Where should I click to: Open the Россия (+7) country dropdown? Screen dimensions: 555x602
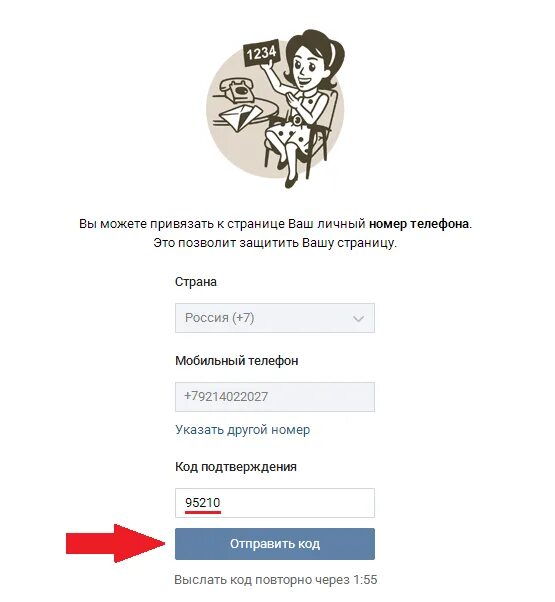click(275, 318)
